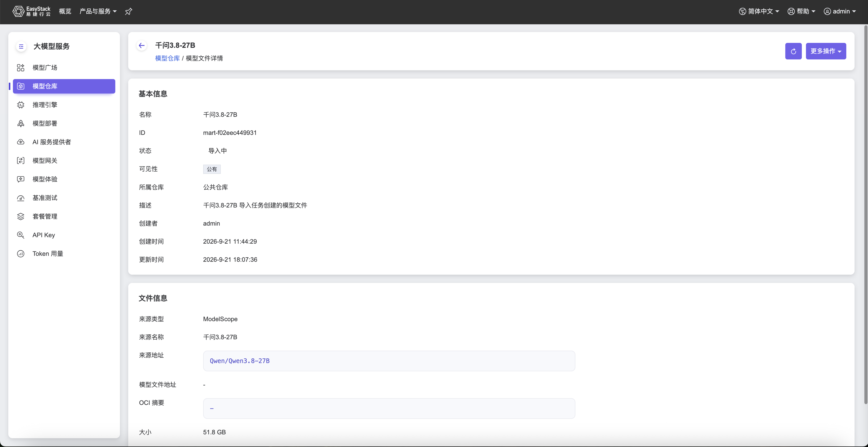This screenshot has width=868, height=447.
Task: Click the 模型部署 rocket icon
Action: [x=21, y=123]
